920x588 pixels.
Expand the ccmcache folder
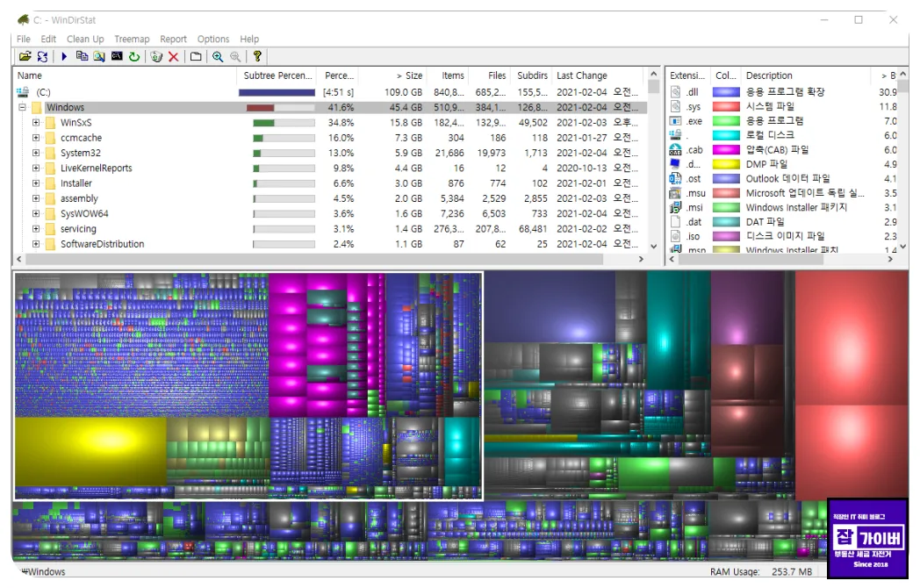click(x=36, y=138)
